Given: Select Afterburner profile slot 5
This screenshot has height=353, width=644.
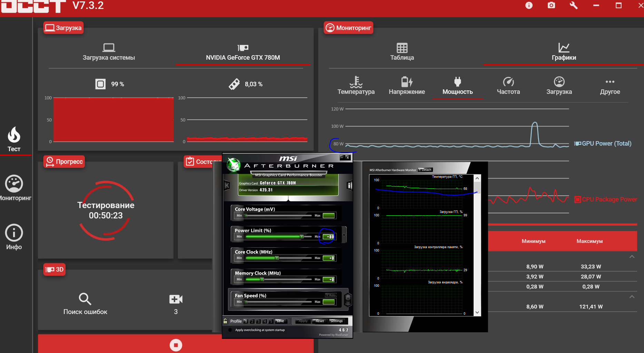Looking at the screenshot, I should [271, 321].
